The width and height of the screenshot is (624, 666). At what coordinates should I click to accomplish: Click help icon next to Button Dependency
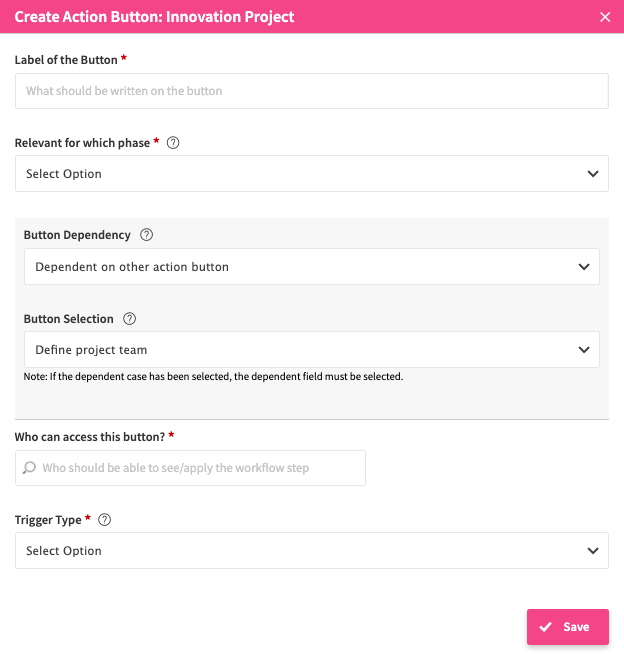coord(147,235)
